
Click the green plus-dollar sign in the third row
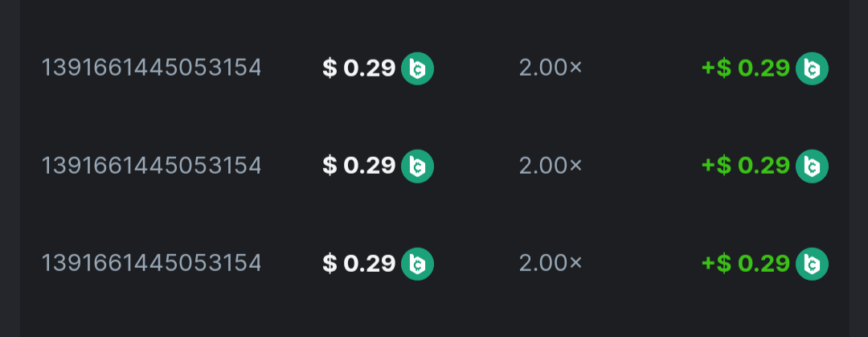[x=716, y=263]
